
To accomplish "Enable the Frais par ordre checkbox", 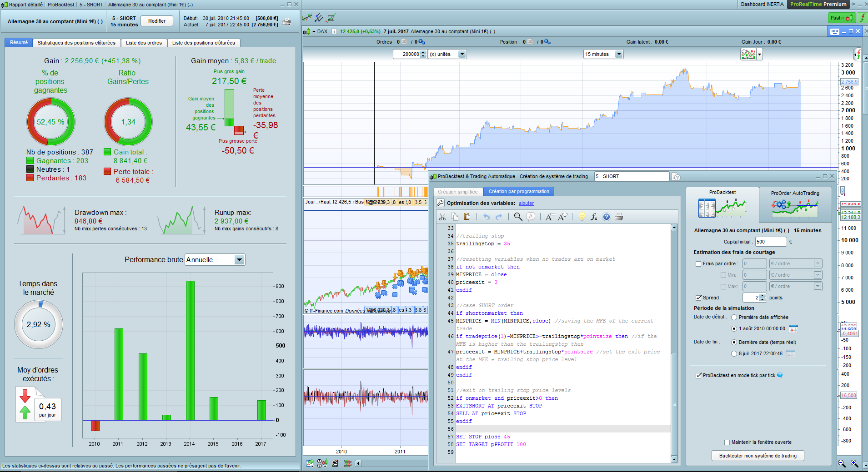I will click(698, 264).
